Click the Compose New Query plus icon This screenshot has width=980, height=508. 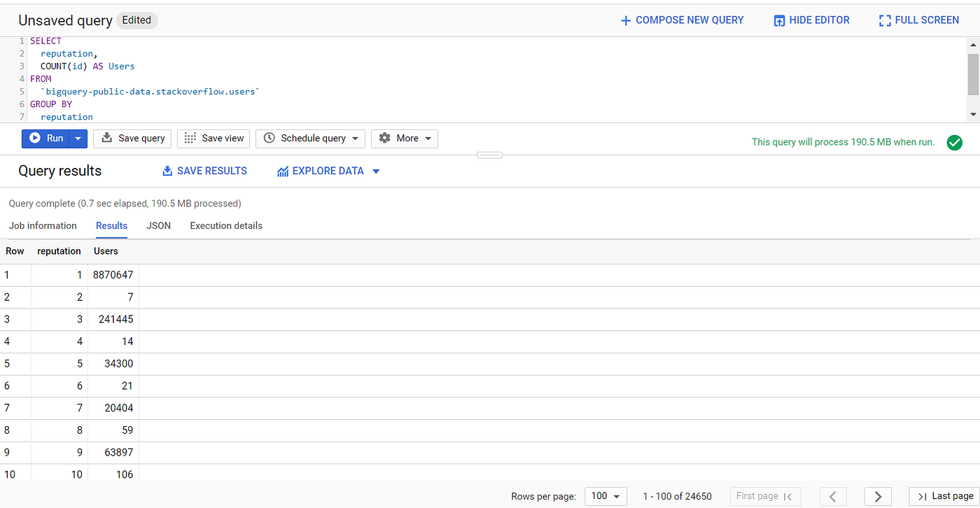[625, 20]
